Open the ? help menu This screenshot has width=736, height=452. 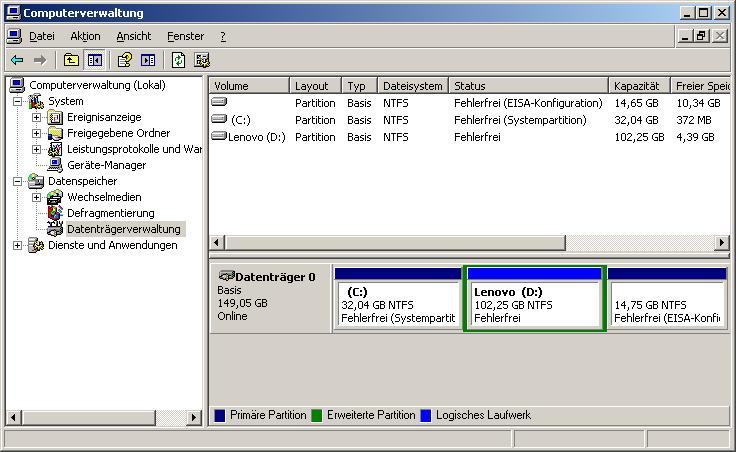(223, 36)
